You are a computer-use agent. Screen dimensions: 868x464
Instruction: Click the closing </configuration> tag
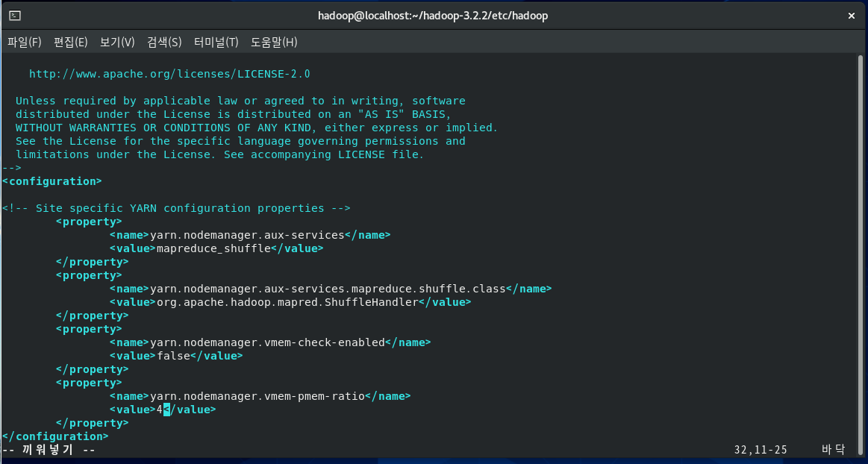coord(55,436)
